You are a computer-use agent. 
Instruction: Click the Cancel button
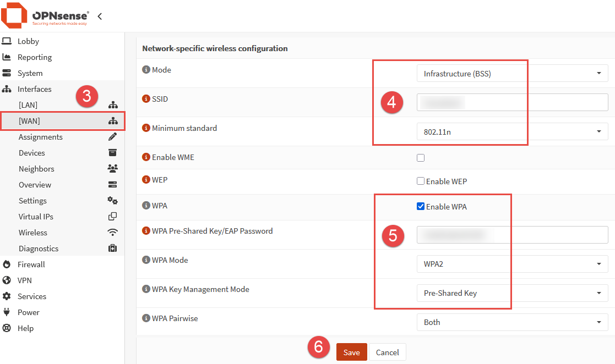(x=387, y=352)
